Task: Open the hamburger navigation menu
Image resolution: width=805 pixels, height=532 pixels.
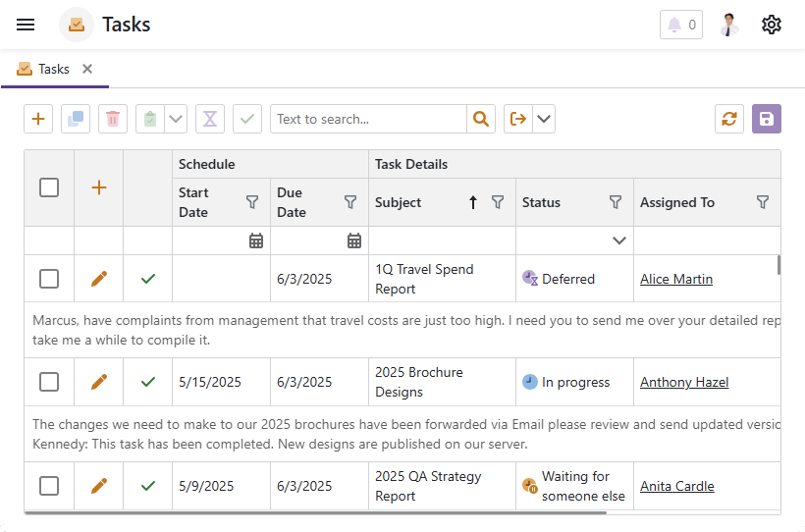Action: (x=26, y=25)
